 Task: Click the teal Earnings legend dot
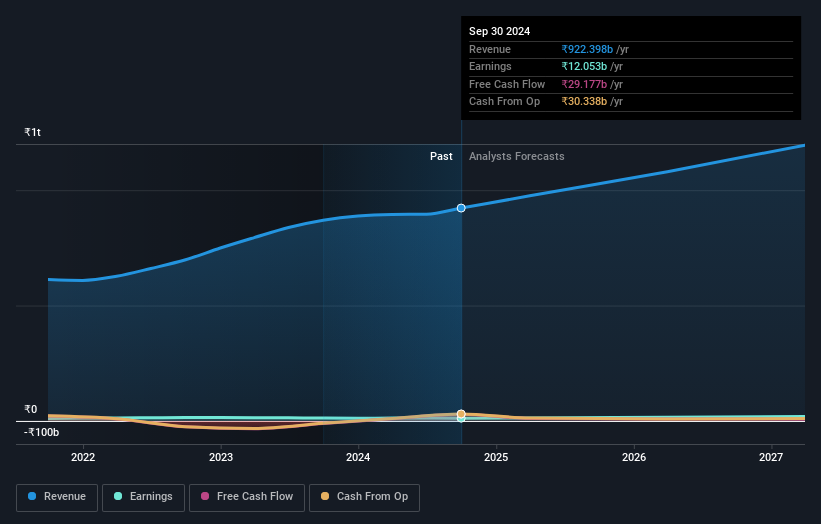coord(118,496)
